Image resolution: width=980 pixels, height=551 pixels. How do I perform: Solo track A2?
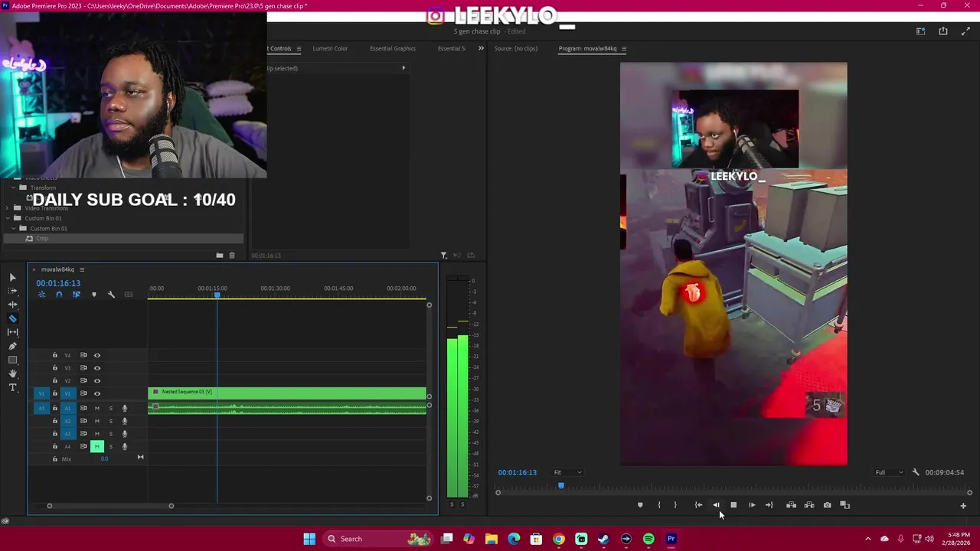(x=110, y=421)
